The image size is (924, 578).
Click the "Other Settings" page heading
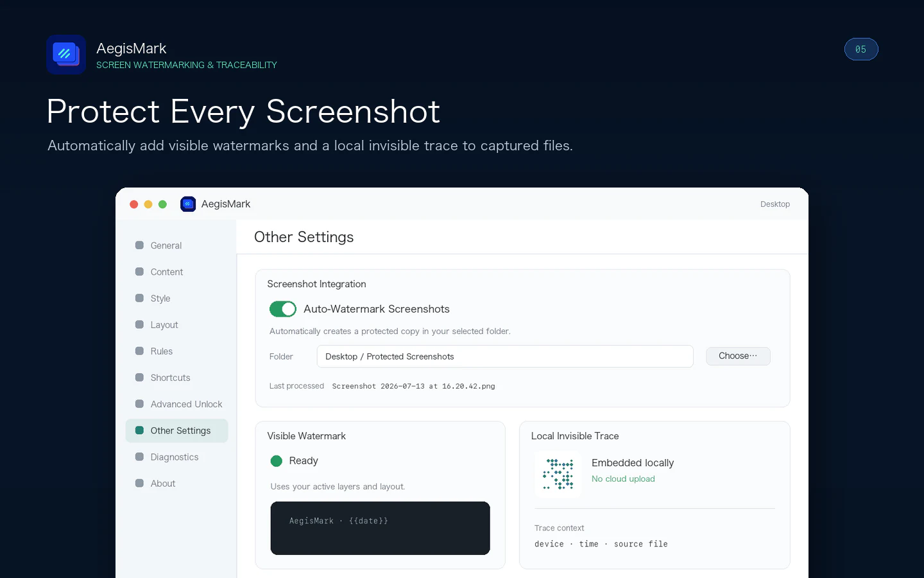pos(304,237)
